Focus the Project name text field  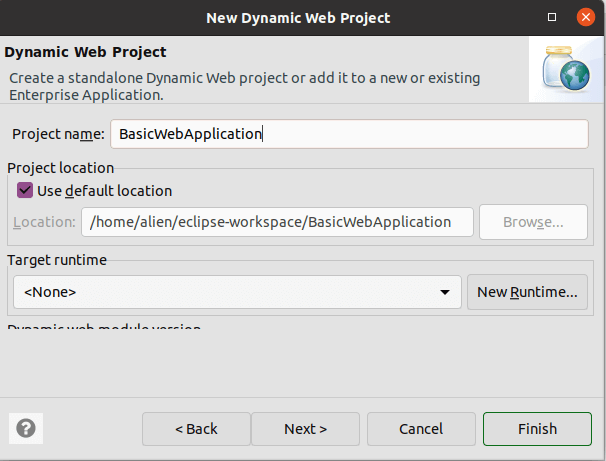(x=348, y=134)
